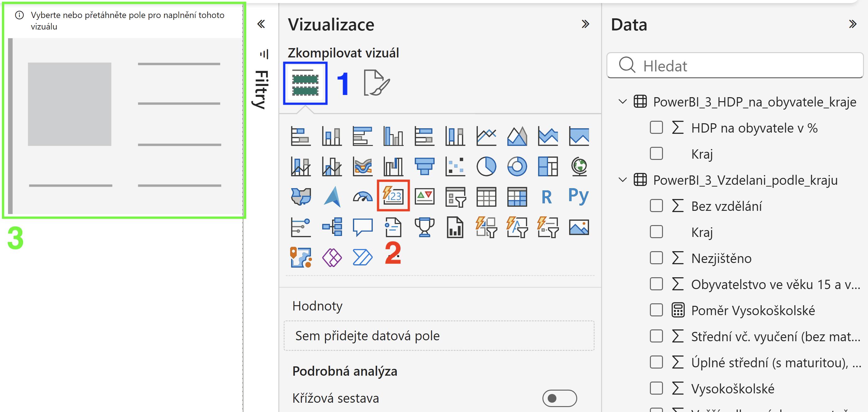This screenshot has width=868, height=412.
Task: Check 'Úplné střední (s maturitou)' field
Action: [x=656, y=362]
